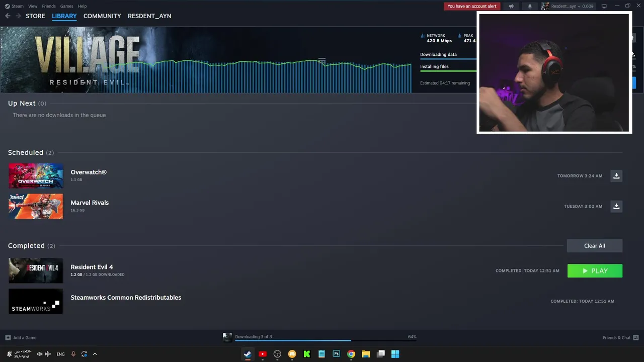Click the speaker volume tray icon
The height and width of the screenshot is (362, 644).
coord(40,354)
